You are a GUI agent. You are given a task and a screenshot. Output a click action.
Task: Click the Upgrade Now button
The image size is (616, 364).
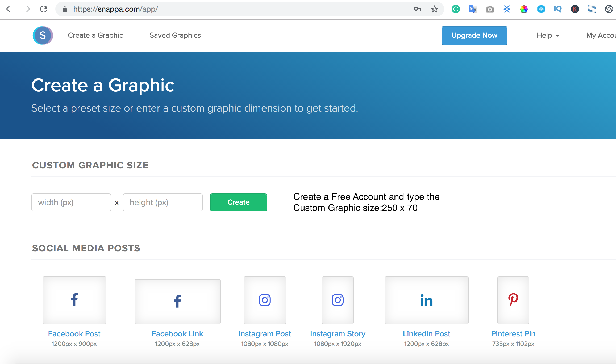point(474,35)
